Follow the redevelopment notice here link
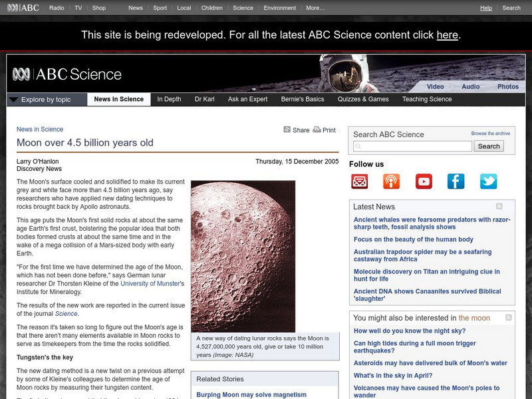The width and height of the screenshot is (532, 399). point(448,35)
